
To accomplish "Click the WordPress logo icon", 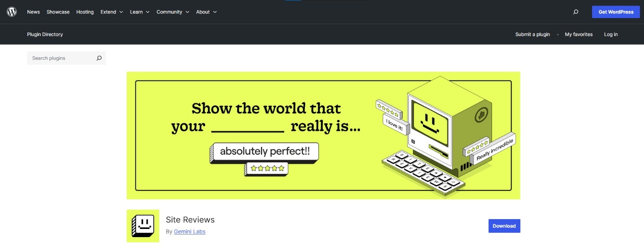I will [12, 12].
